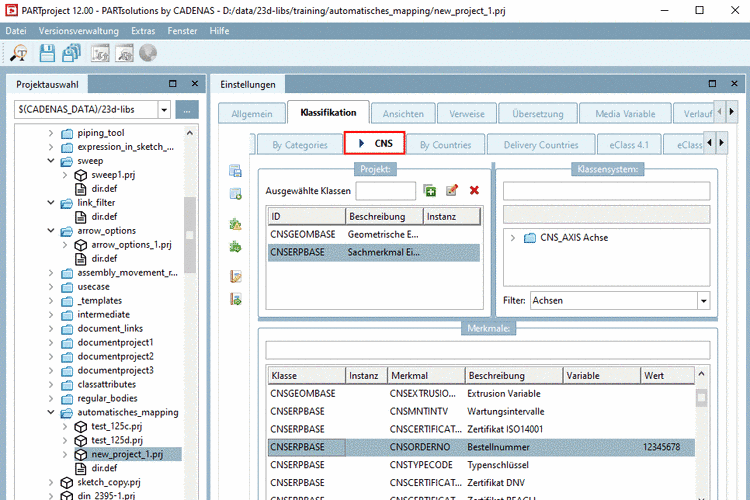Click the save all stacked disks icon

coord(71,53)
